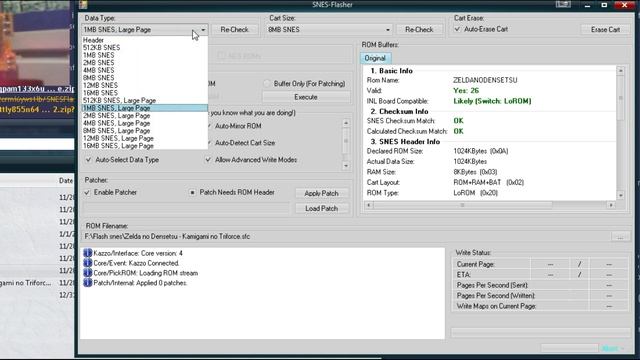Select 8MB SNES in dropdown list
This screenshot has height=360, width=640.
tap(99, 78)
